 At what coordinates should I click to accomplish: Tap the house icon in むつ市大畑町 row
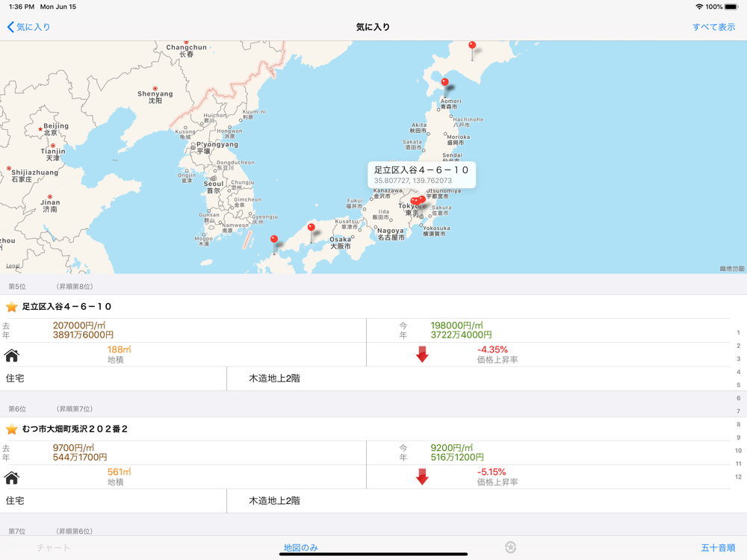[x=12, y=478]
